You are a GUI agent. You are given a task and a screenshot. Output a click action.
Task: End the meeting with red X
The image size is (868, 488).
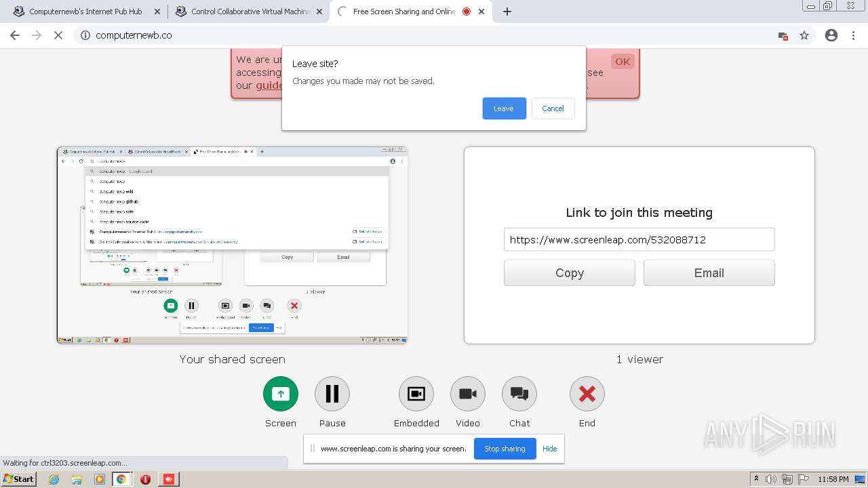(587, 394)
